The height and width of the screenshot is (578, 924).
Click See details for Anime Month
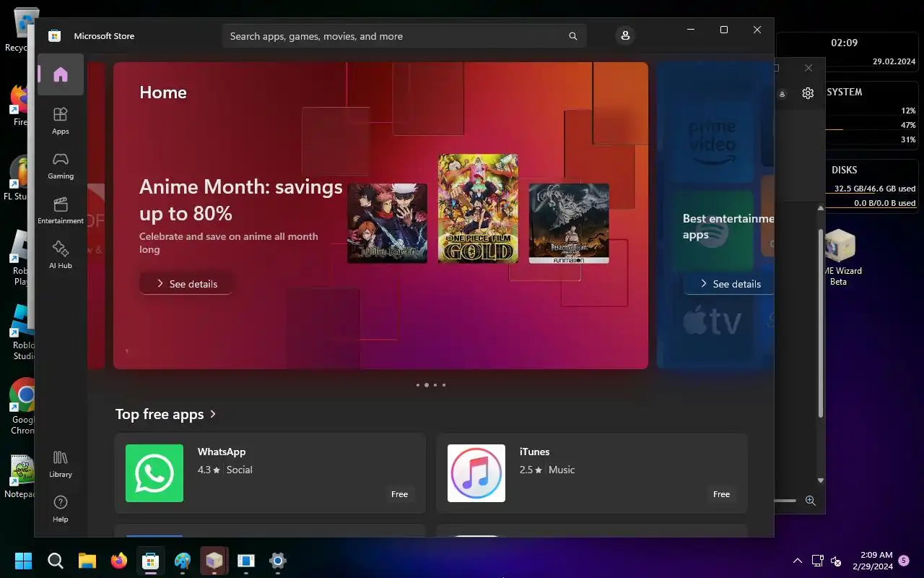(186, 284)
